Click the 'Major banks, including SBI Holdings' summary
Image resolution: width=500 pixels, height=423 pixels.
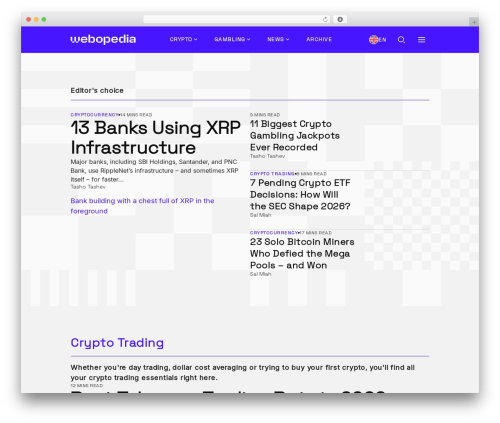point(154,171)
